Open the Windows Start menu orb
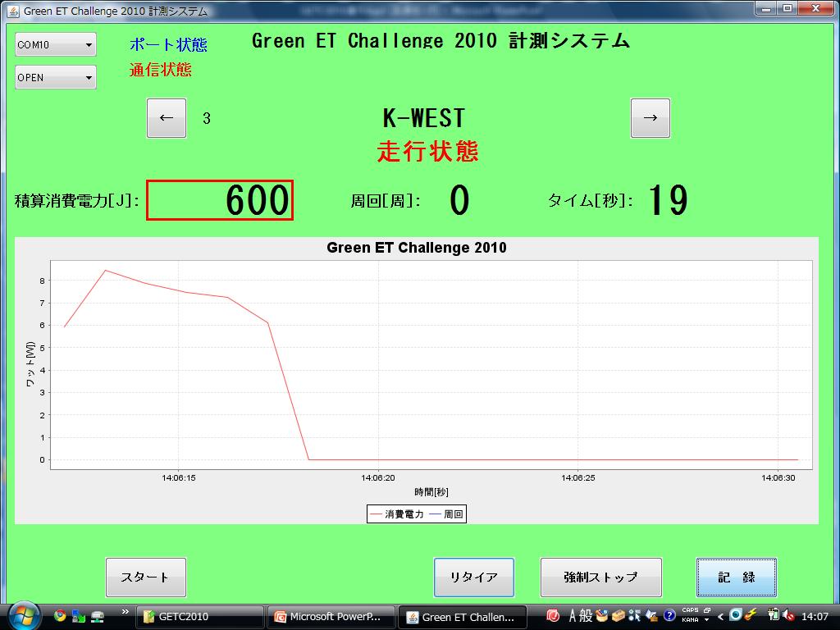Viewport: 840px width, 630px height. pos(22,615)
